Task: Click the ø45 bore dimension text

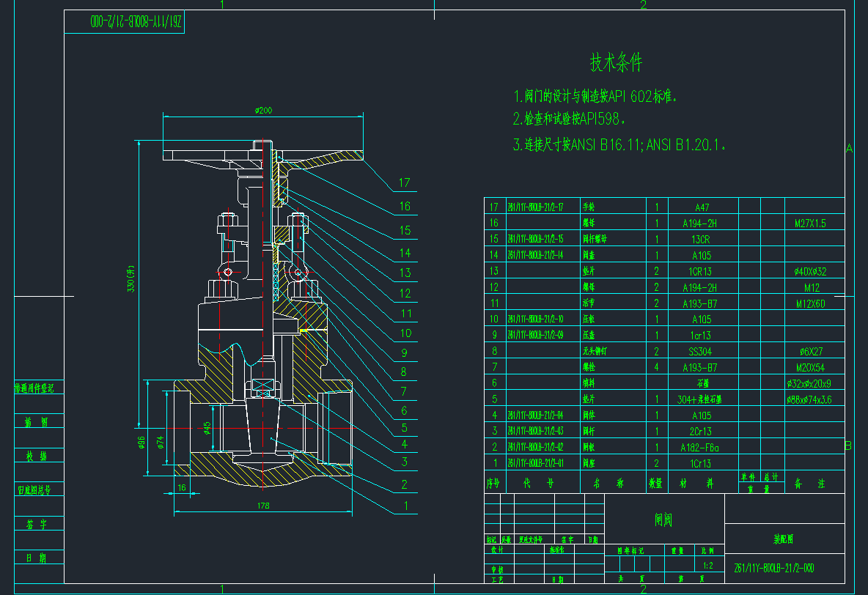Action: 207,428
